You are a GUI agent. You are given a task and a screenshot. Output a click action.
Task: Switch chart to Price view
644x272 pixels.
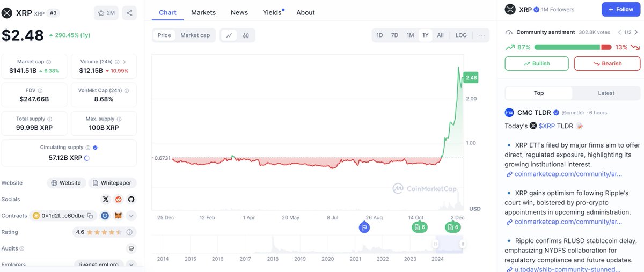[164, 35]
